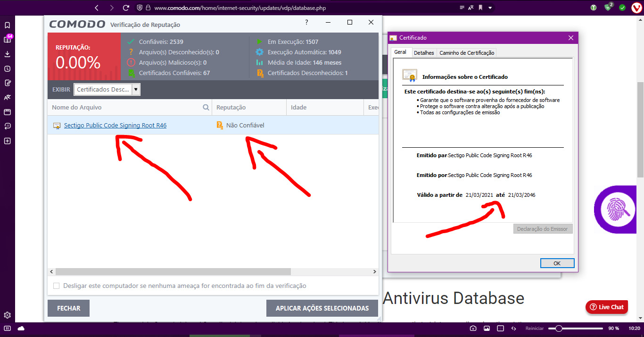Switch to Caminho de Certificação tab

point(467,53)
